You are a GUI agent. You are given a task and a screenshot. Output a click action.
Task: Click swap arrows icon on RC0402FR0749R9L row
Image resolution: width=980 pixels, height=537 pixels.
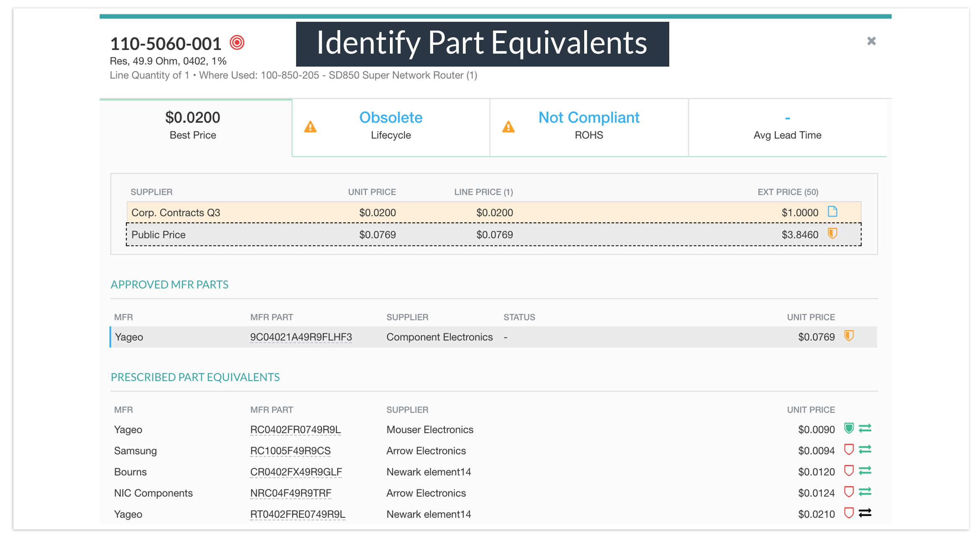click(x=865, y=428)
